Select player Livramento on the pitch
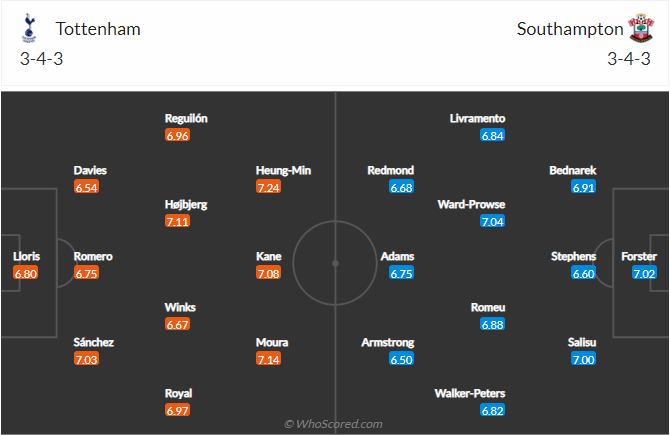This screenshot has height=435, width=670. click(x=477, y=118)
